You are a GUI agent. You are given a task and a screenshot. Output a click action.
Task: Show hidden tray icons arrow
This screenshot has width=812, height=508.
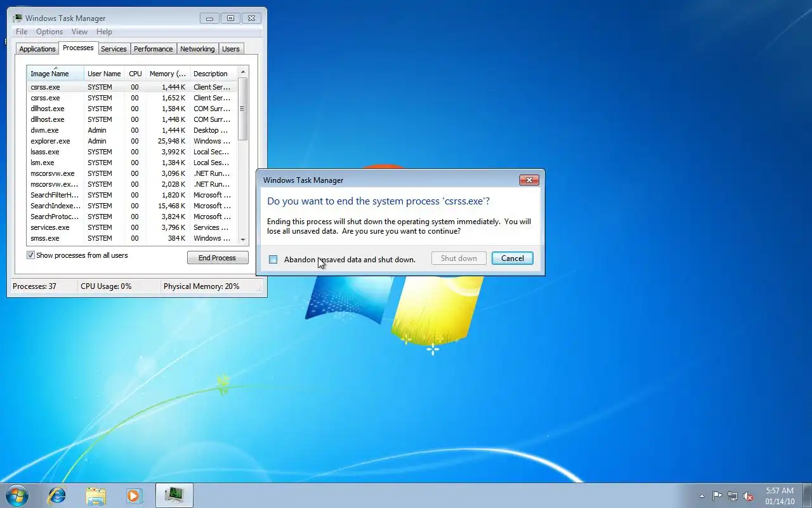[702, 496]
